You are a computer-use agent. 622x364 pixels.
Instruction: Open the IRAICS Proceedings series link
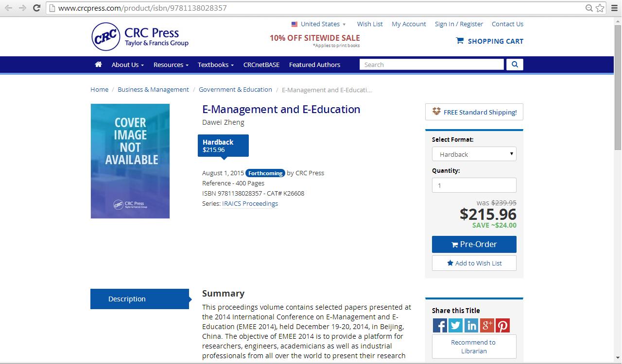point(250,204)
